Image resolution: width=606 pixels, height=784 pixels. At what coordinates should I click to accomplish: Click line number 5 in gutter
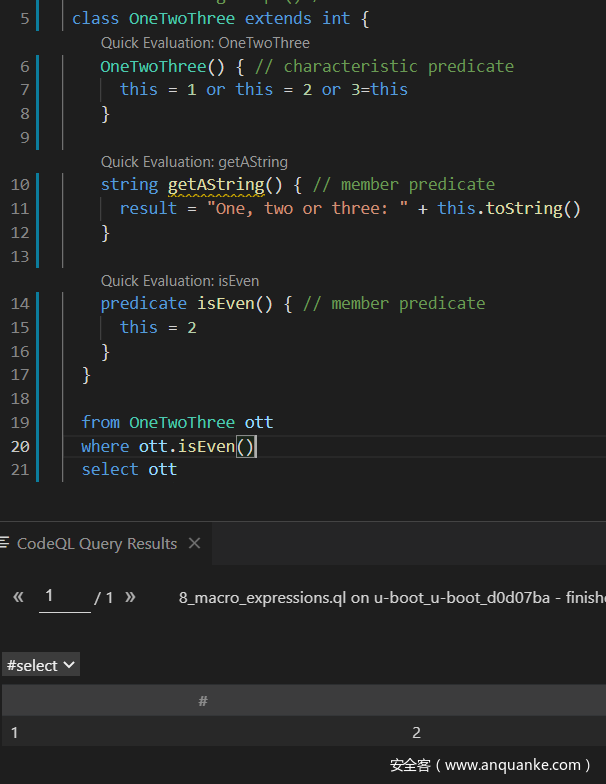point(25,19)
